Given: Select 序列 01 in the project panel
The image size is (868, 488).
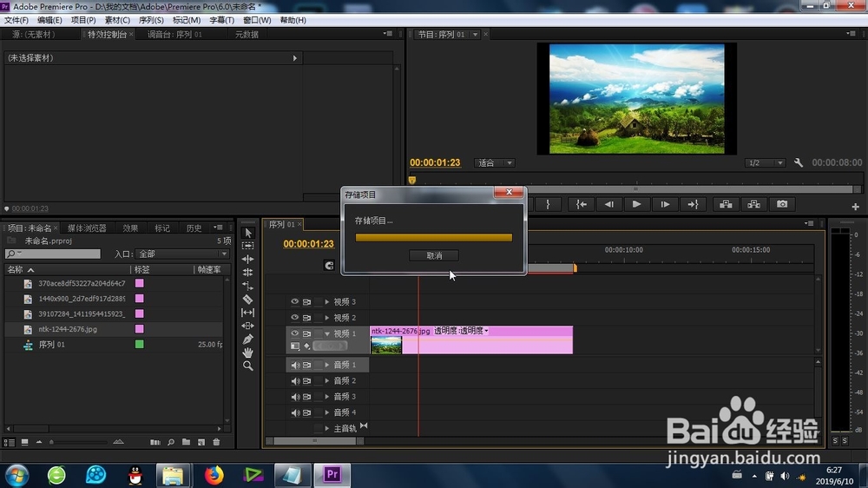Looking at the screenshot, I should pos(51,345).
